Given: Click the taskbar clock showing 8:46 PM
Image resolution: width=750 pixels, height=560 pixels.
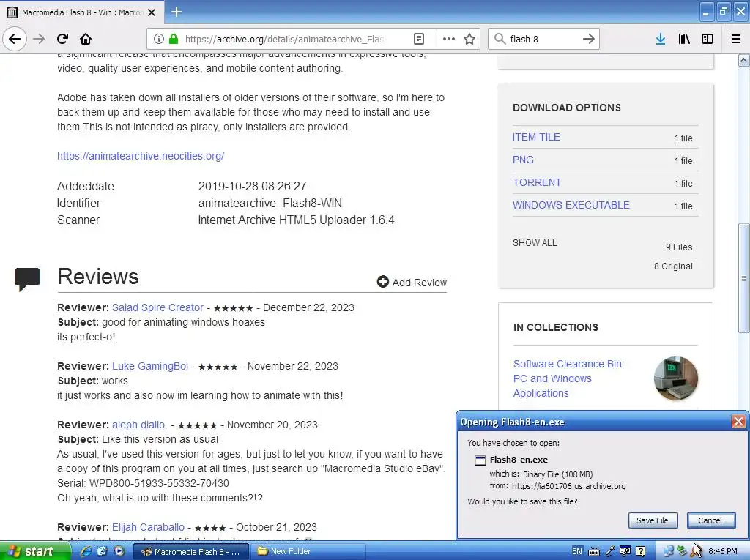Looking at the screenshot, I should (723, 551).
